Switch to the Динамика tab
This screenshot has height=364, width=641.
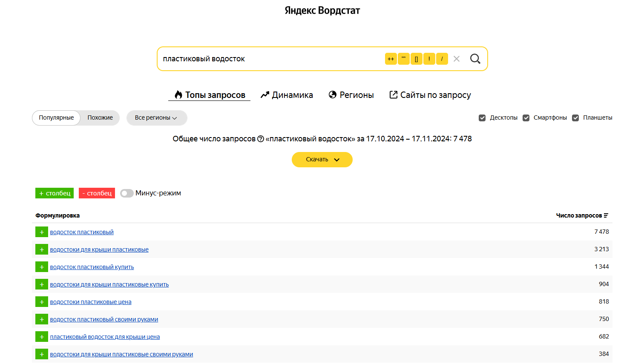[x=287, y=95]
